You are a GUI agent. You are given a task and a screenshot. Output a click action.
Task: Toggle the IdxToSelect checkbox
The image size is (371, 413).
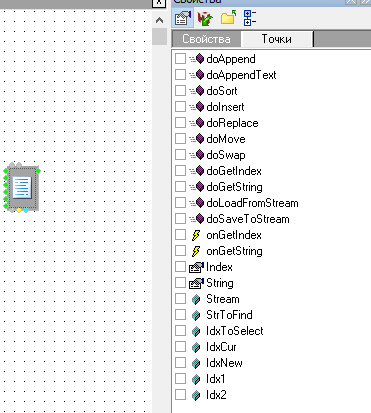click(x=180, y=331)
